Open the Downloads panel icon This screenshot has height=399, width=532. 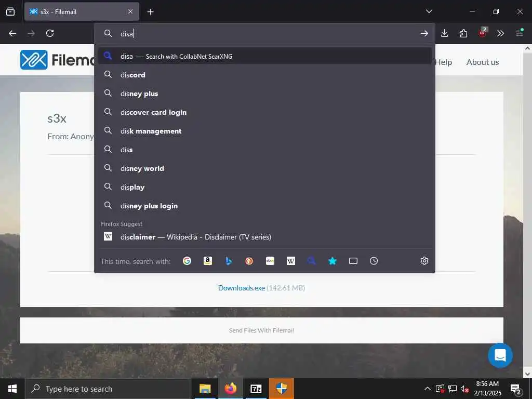pyautogui.click(x=445, y=33)
